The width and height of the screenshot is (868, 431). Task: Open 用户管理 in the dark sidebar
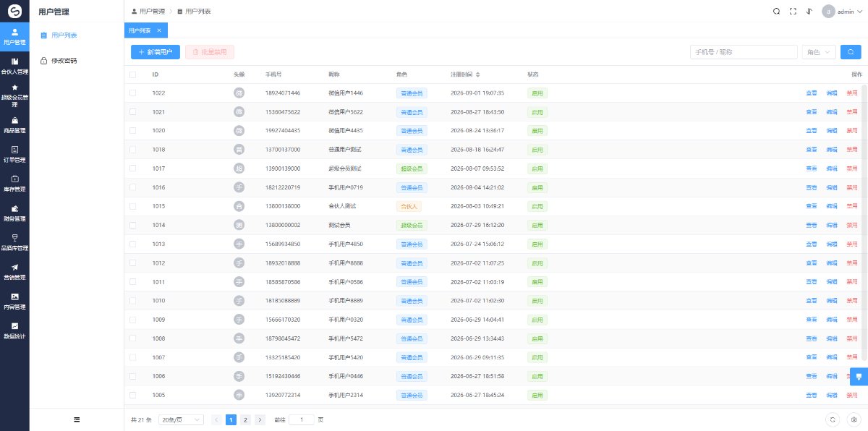pyautogui.click(x=14, y=36)
